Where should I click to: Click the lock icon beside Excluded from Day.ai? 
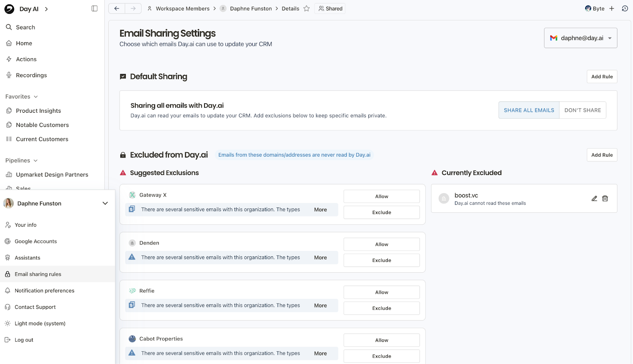pos(123,155)
